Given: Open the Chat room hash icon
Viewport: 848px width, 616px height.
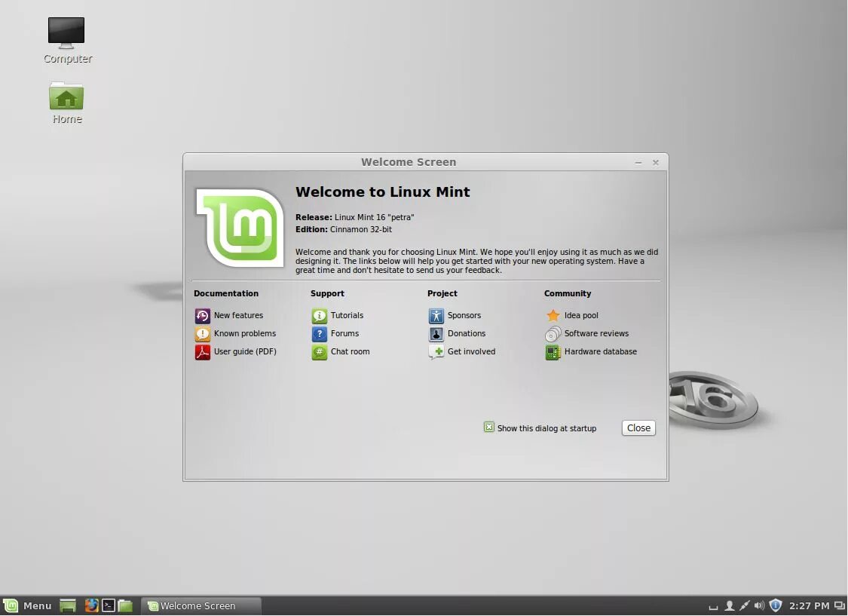Looking at the screenshot, I should coord(319,352).
